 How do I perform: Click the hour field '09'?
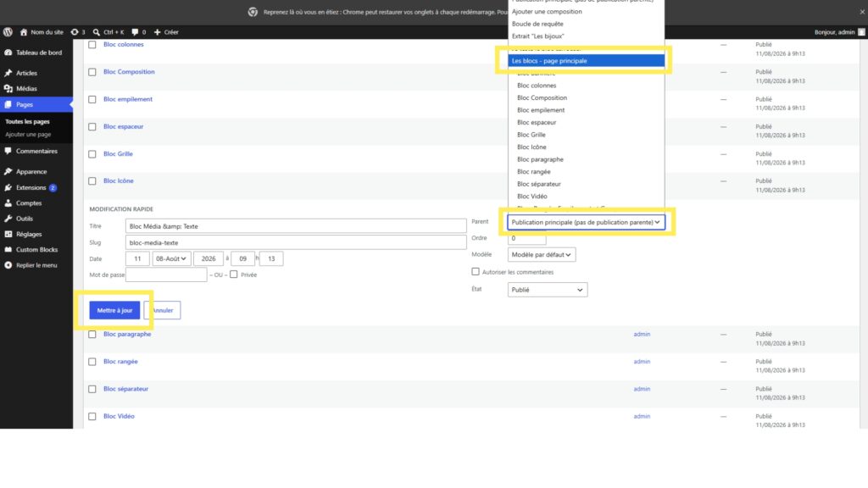pos(242,258)
